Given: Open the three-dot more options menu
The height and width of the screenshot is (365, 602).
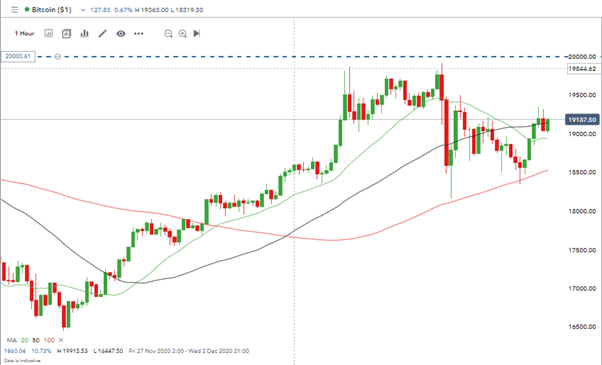Looking at the screenshot, I should (x=139, y=34).
